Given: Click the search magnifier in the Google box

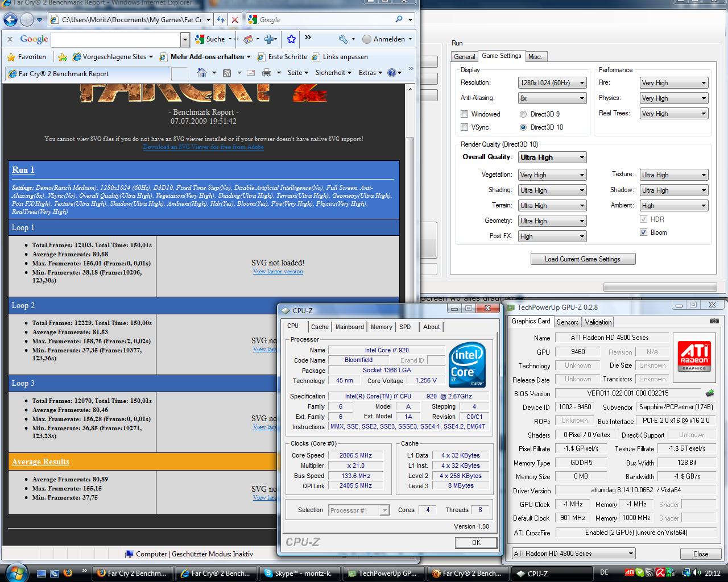Looking at the screenshot, I should (x=399, y=19).
